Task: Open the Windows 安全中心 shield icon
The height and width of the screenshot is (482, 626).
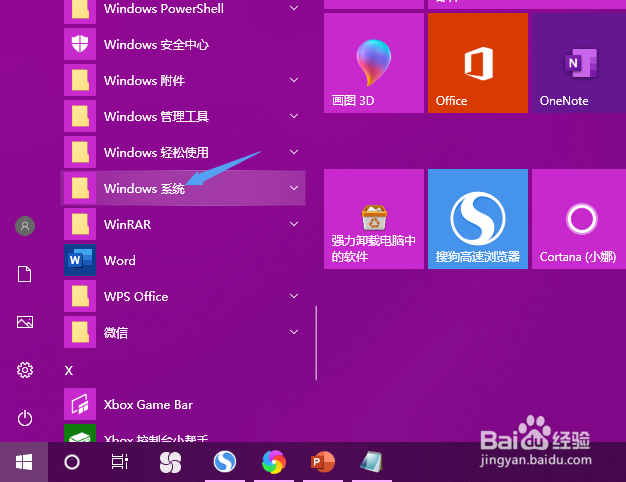Action: [80, 44]
